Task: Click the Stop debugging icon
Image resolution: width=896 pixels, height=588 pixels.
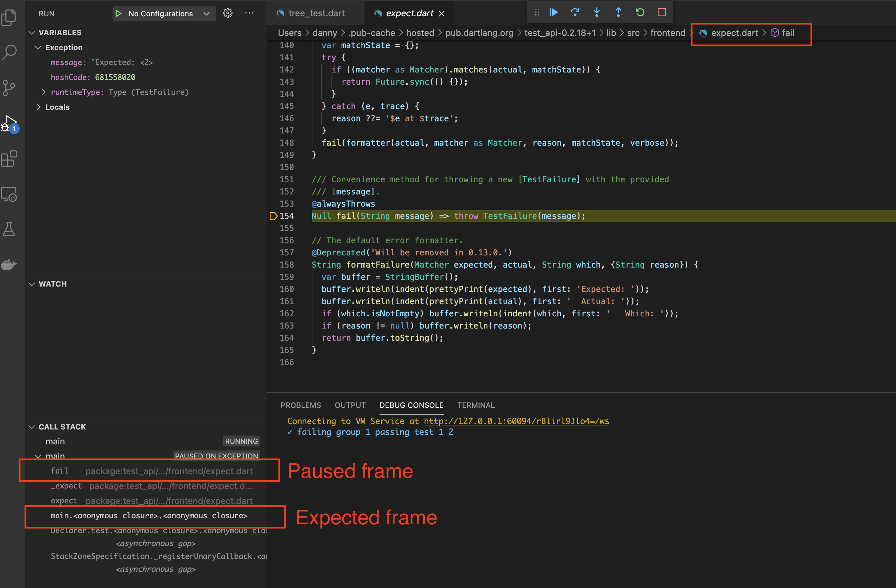Action: (x=662, y=12)
